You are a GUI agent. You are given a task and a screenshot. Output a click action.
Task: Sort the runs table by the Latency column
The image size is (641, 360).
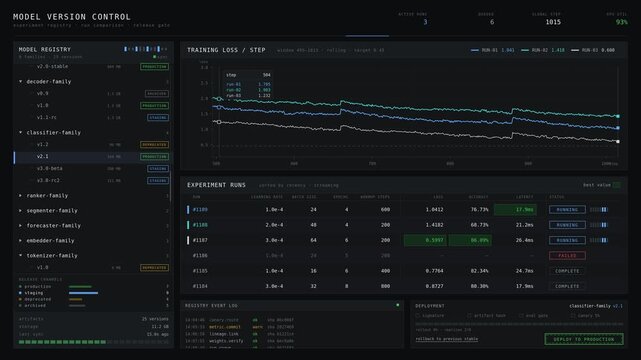pyautogui.click(x=524, y=197)
